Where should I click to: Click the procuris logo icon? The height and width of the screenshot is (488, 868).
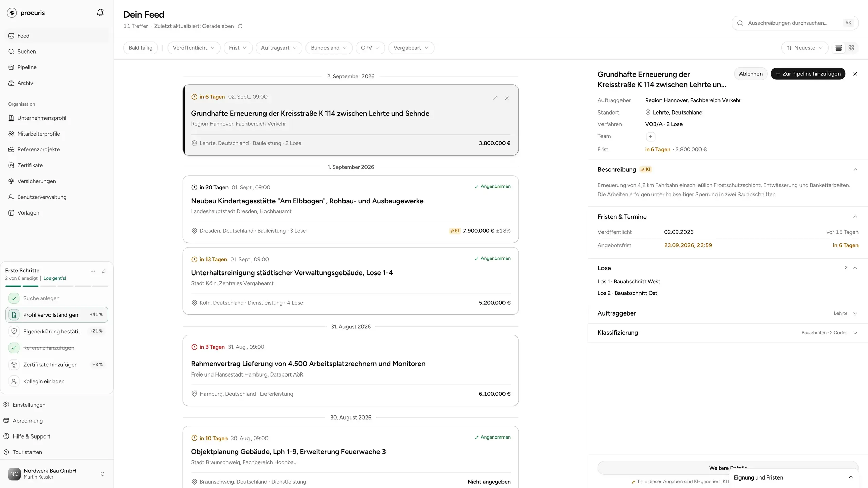(12, 13)
